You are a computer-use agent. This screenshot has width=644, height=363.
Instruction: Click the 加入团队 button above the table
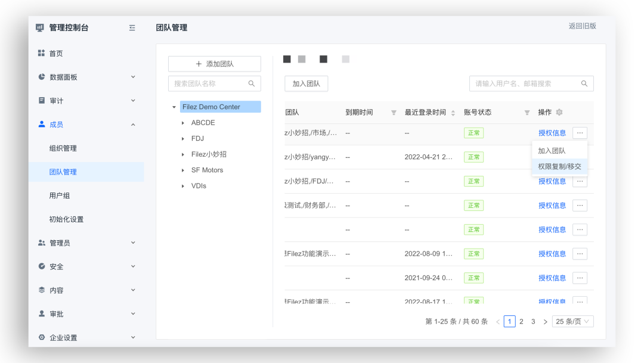pos(306,83)
